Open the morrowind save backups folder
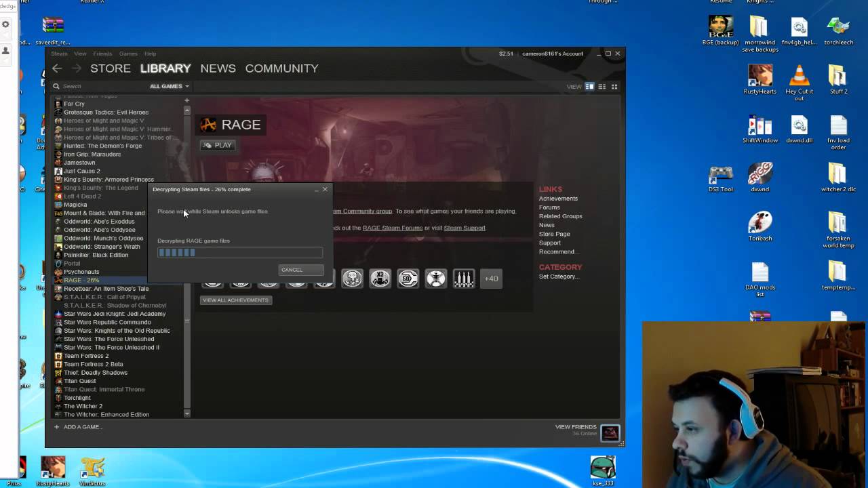Viewport: 868px width, 488px height. click(x=759, y=34)
